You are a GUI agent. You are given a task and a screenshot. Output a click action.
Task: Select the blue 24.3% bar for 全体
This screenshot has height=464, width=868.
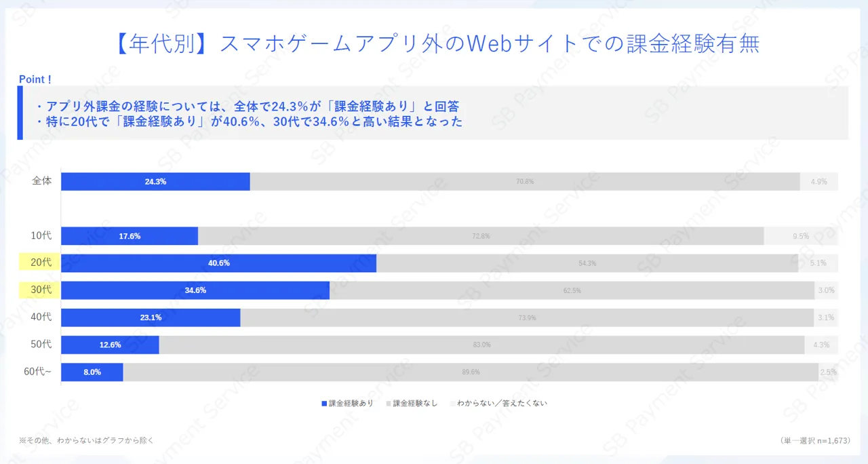[155, 182]
